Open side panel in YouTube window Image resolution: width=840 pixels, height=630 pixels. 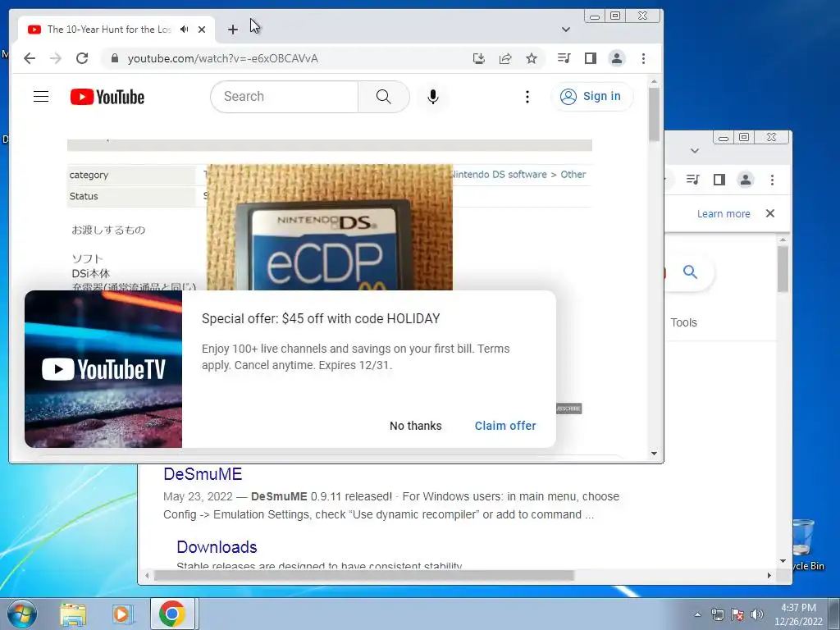point(591,58)
